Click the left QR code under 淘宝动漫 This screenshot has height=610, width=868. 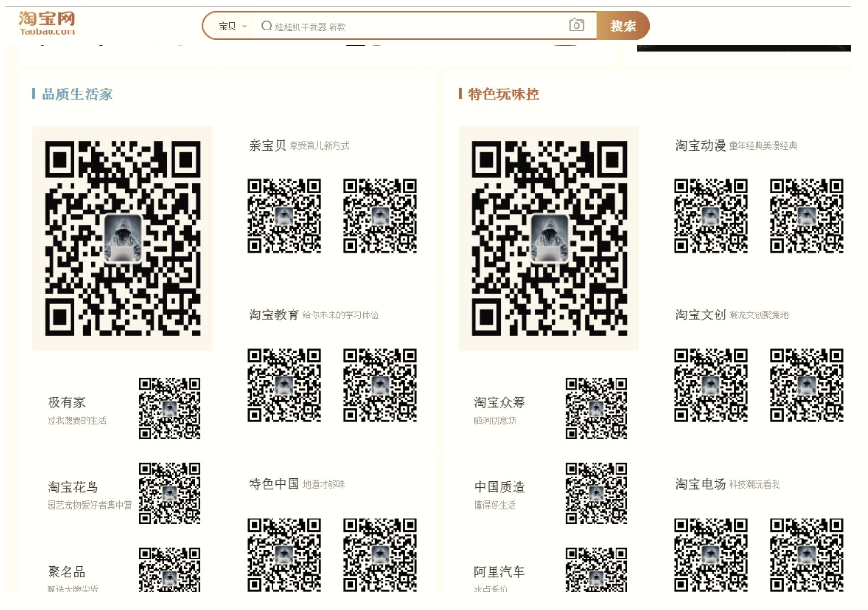[x=711, y=215]
